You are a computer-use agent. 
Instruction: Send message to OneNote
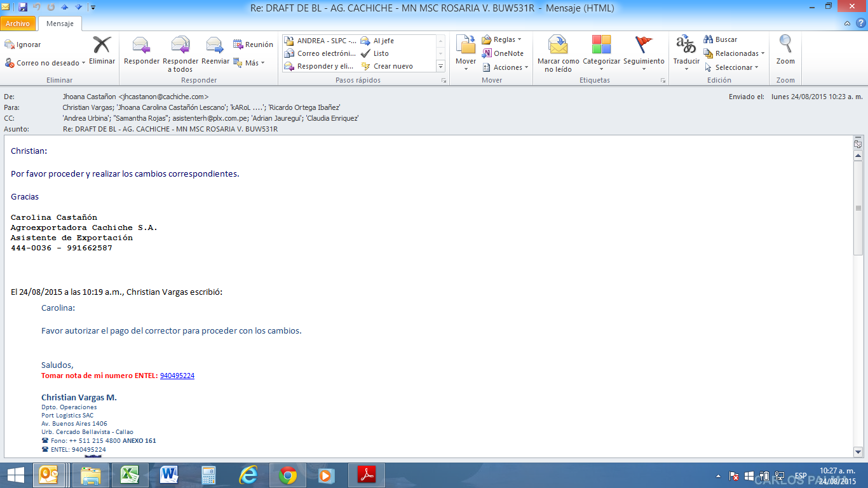click(503, 53)
